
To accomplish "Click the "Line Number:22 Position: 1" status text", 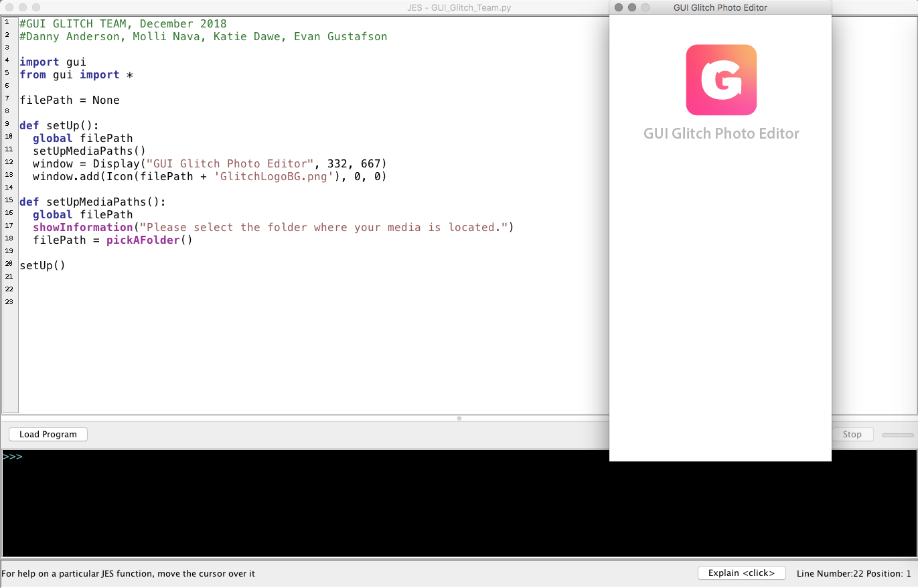I will (x=854, y=573).
